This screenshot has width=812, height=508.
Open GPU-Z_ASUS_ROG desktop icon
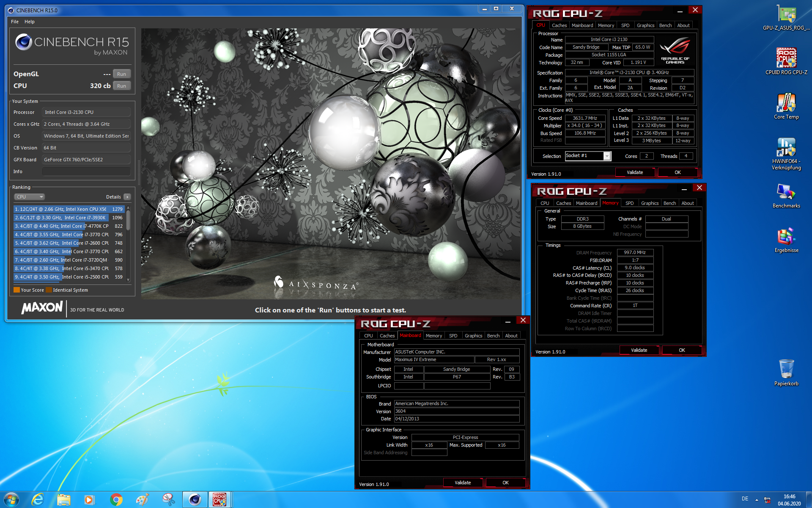786,18
